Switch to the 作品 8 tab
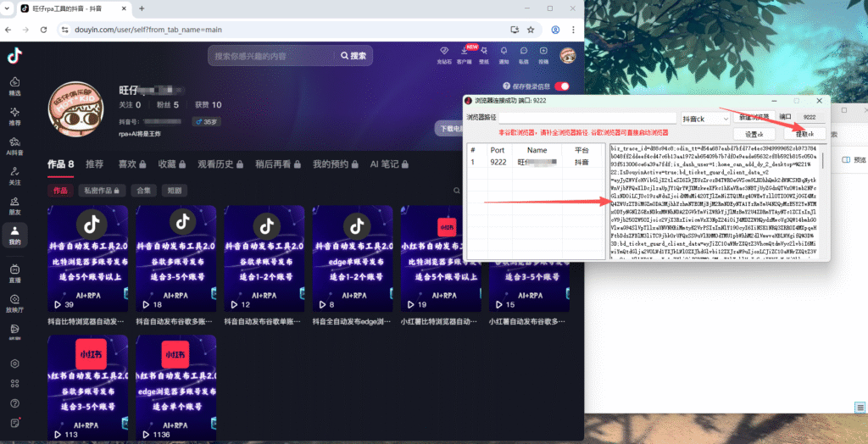This screenshot has height=444, width=868. 61,164
